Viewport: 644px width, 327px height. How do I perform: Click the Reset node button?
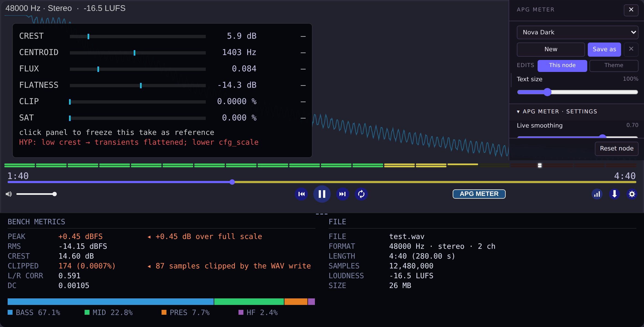click(x=616, y=149)
